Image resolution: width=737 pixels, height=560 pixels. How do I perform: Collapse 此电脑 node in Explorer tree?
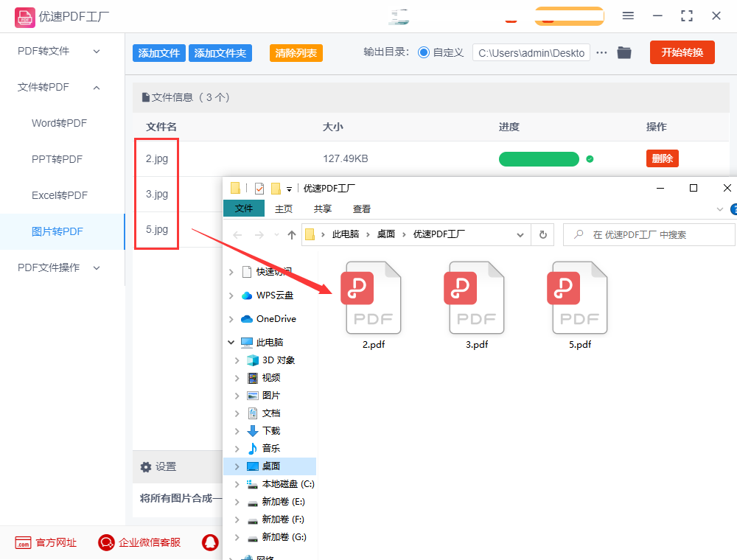coord(231,343)
